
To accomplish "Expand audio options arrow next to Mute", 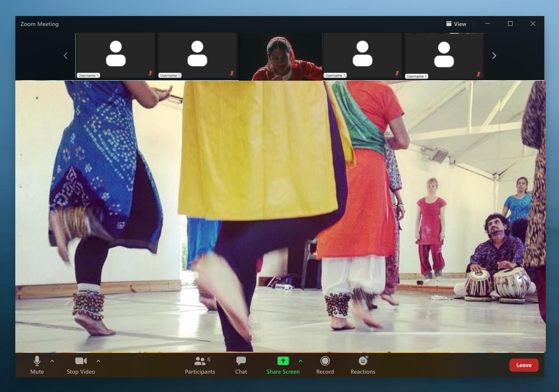I will pyautogui.click(x=52, y=361).
